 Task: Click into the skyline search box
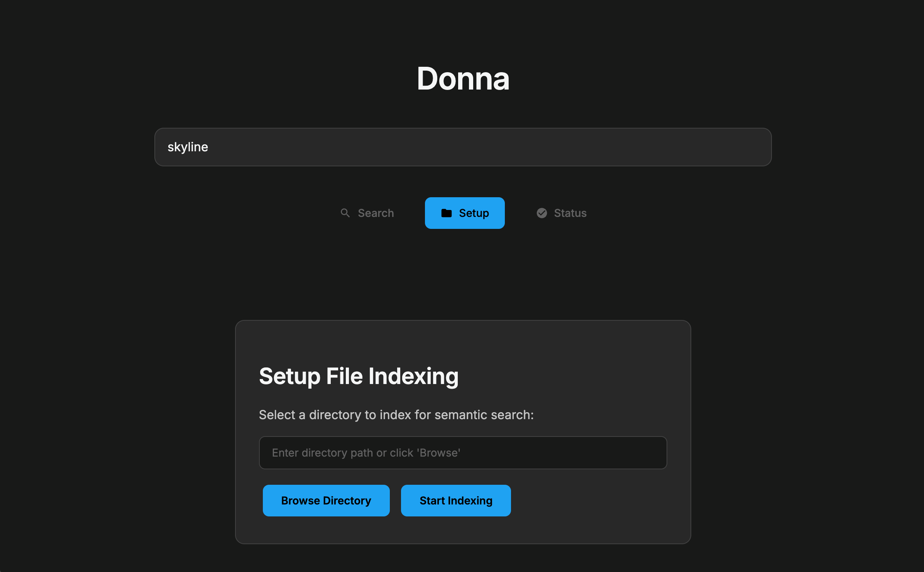[463, 147]
